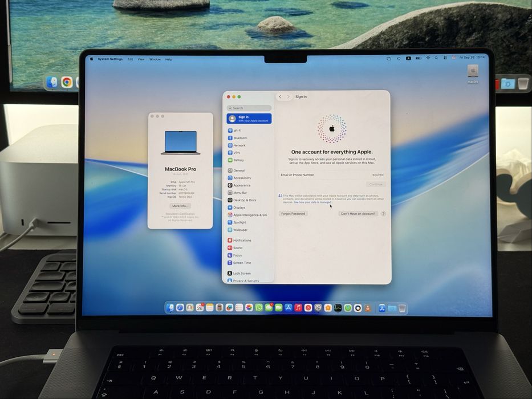Image resolution: width=532 pixels, height=399 pixels.
Task: Open Trash in the laptop dock
Action: (402, 308)
